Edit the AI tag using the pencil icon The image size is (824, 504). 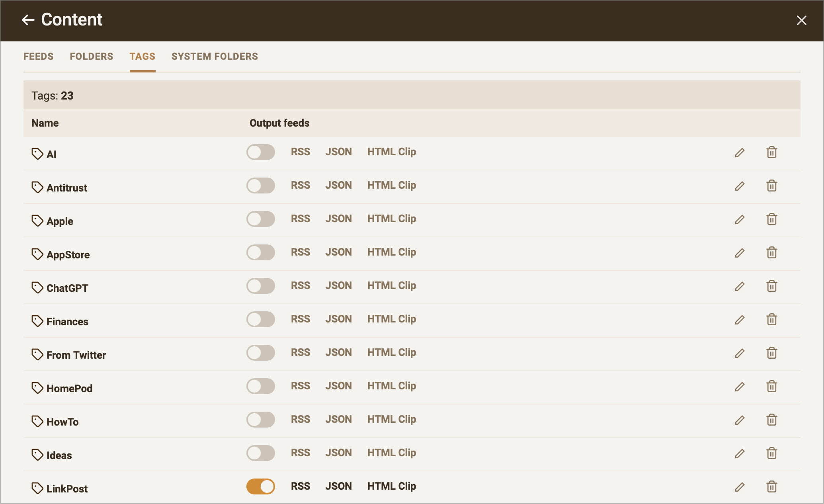pos(739,152)
